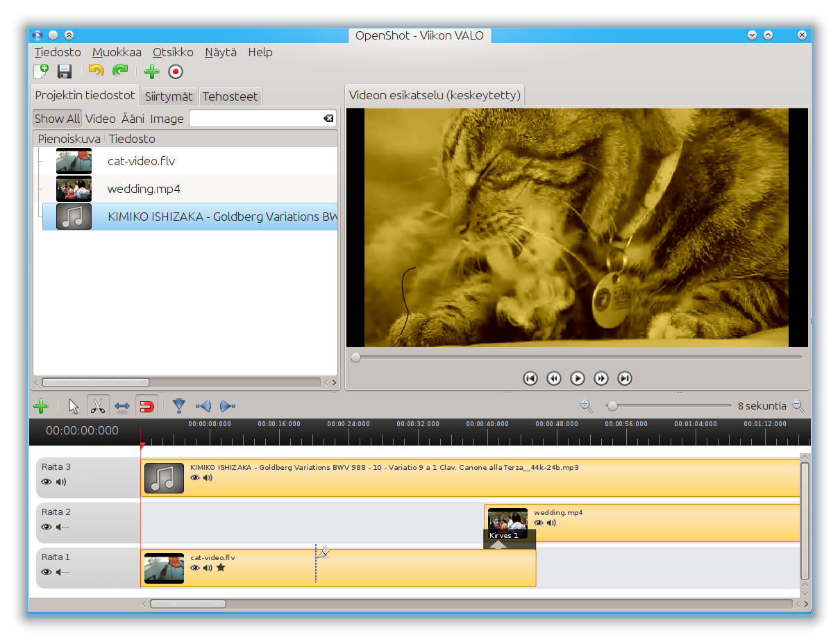Toggle speaker icon on cat-video.flv clip
This screenshot has width=840, height=642.
pyautogui.click(x=208, y=568)
